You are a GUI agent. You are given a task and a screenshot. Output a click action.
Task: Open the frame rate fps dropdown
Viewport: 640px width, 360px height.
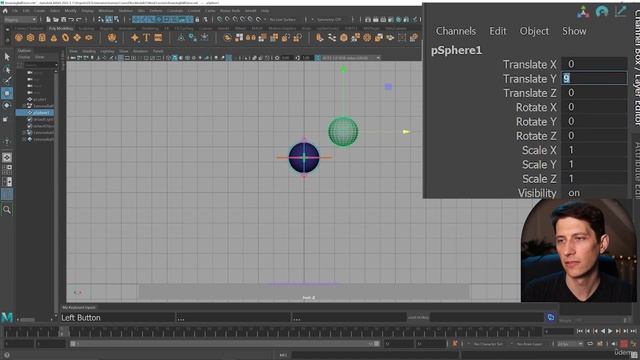pos(570,344)
